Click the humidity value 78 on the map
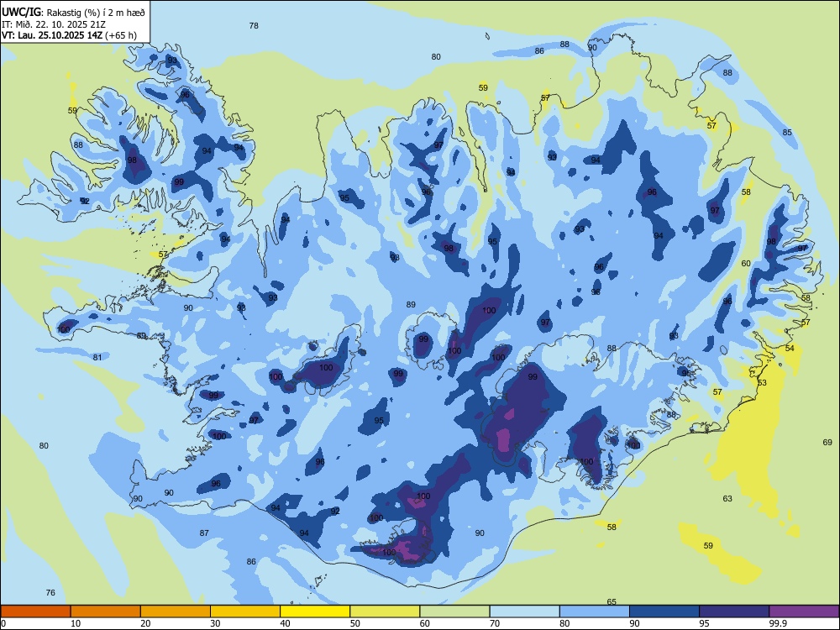The height and width of the screenshot is (630, 840). click(x=254, y=26)
